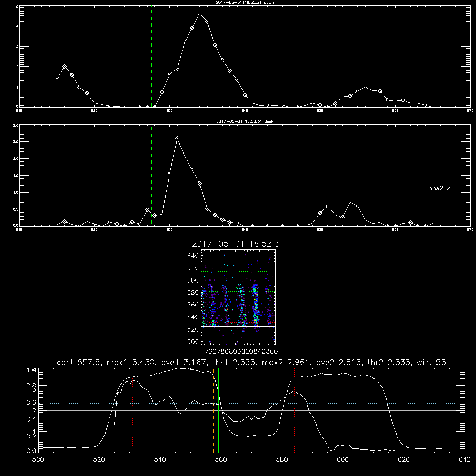Screen dimensions: 476x476
Task: Click the first red dotted line in bottom plot
Action: click(x=133, y=410)
